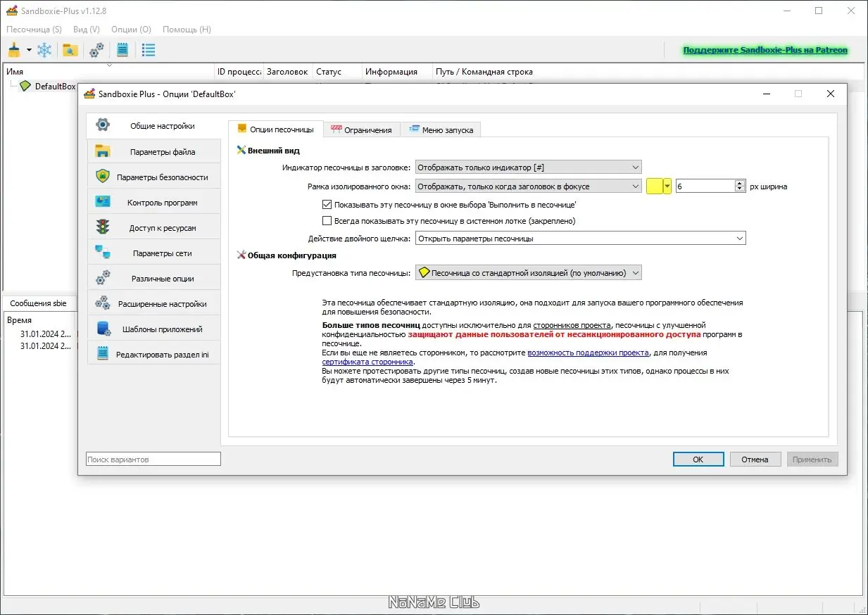Viewport: 868px width, 615px height.
Task: Decrease border width with spinner down arrow
Action: click(740, 190)
